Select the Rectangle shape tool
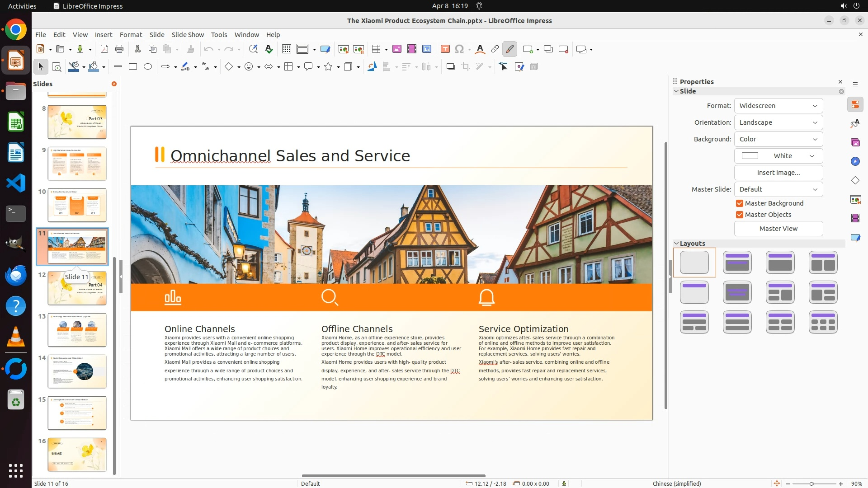This screenshot has height=488, width=868. click(x=133, y=67)
